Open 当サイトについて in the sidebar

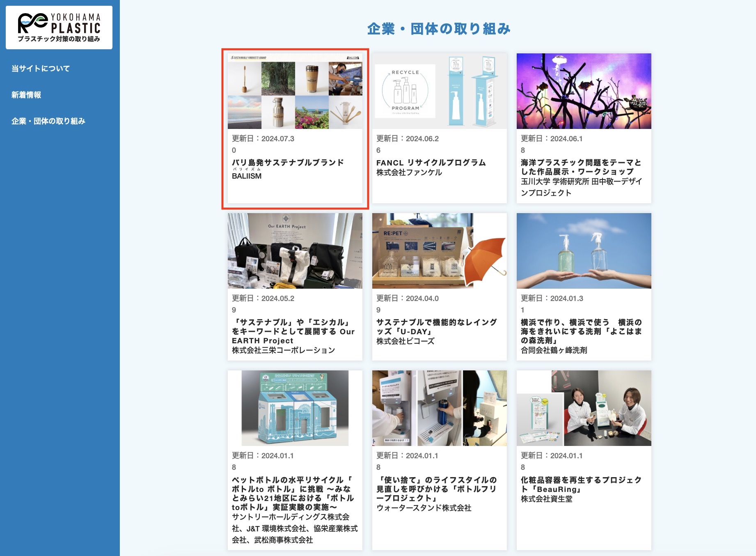(x=41, y=69)
